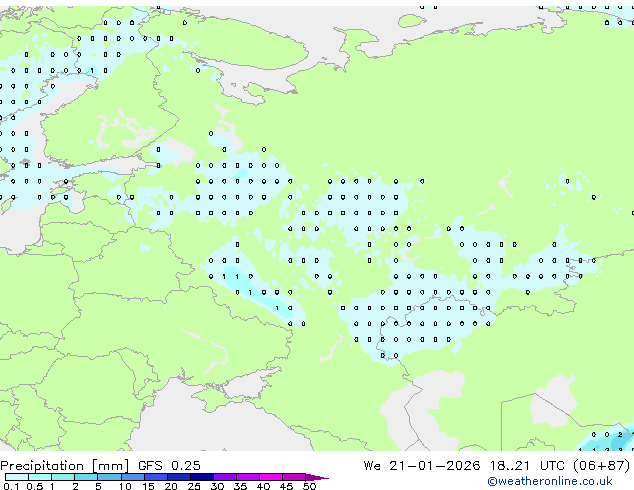
Task: Select the 0.5–1 mm legend color swatch
Action: click(x=40, y=477)
